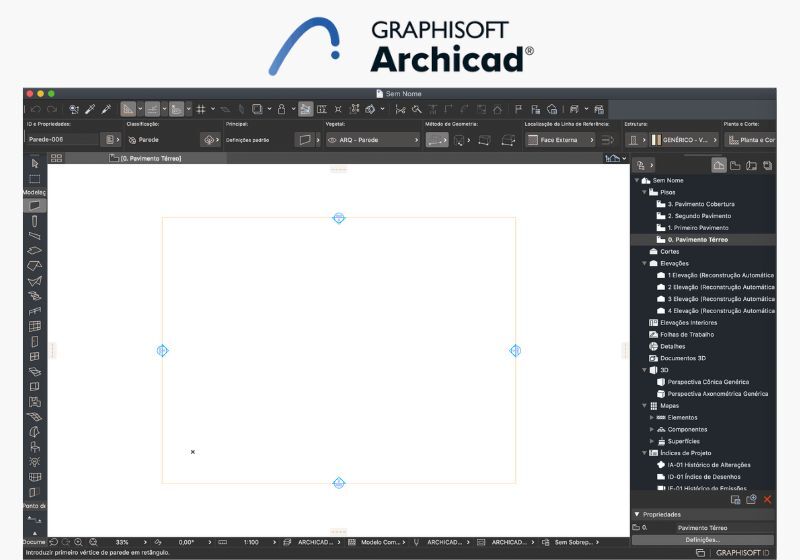
Task: Open the ARQ - Parede layer dropdown
Action: 372,140
